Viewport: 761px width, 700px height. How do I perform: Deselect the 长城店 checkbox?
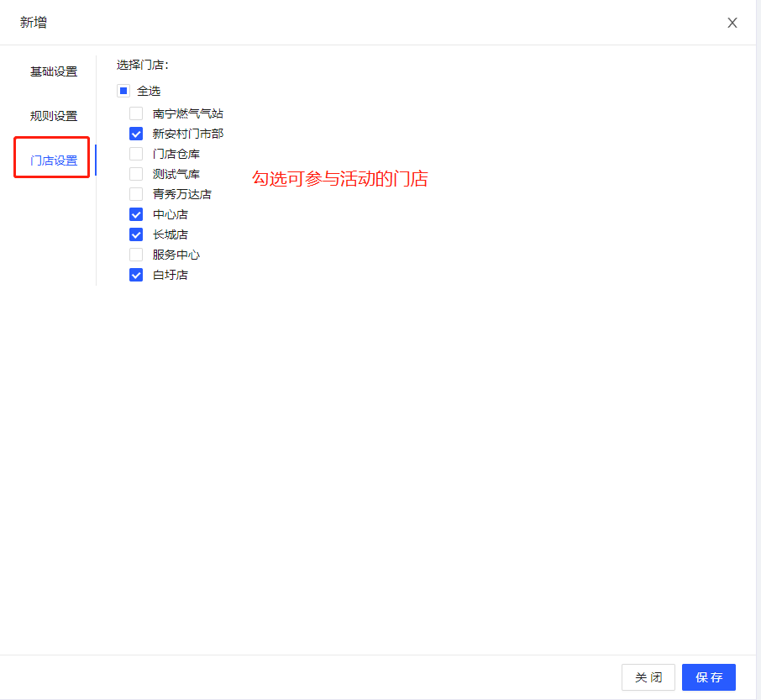[136, 234]
